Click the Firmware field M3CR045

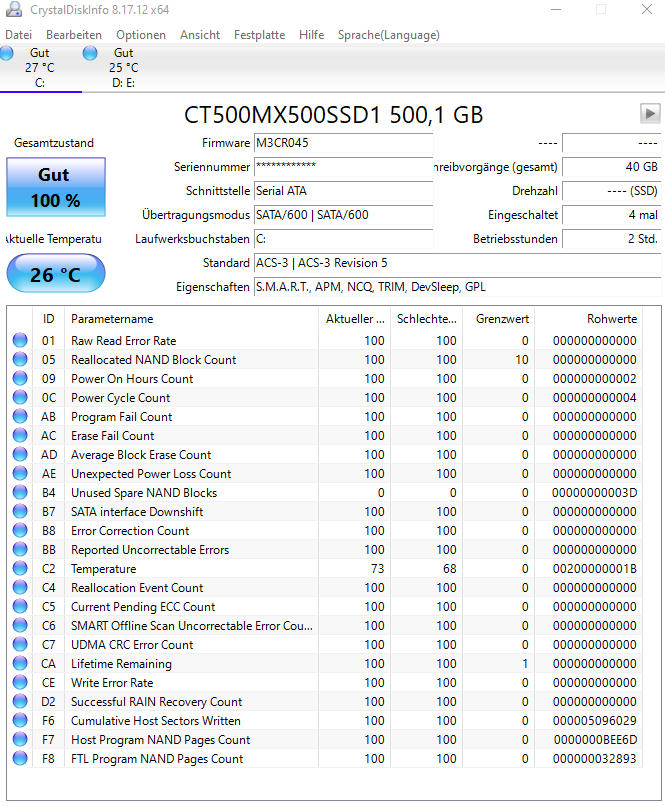click(x=344, y=143)
